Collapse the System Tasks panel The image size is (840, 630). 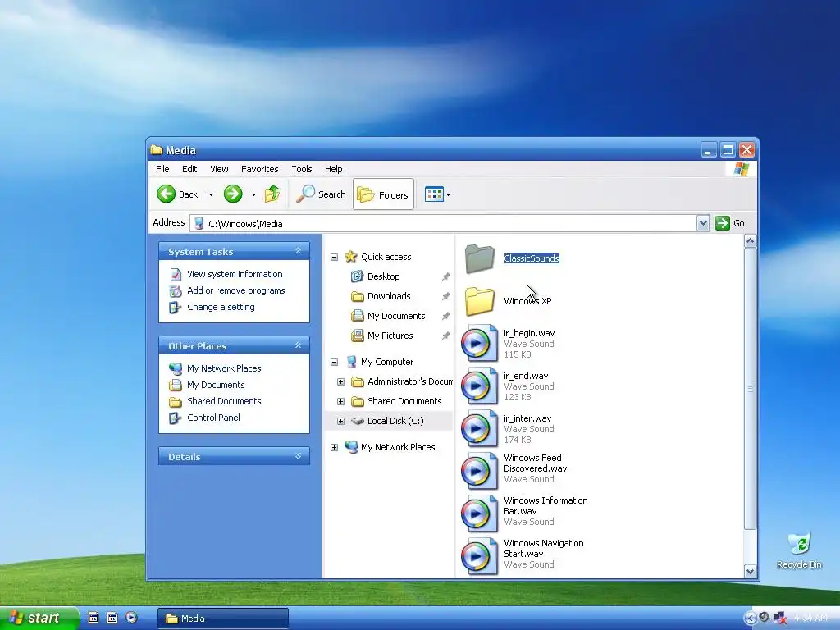299,251
